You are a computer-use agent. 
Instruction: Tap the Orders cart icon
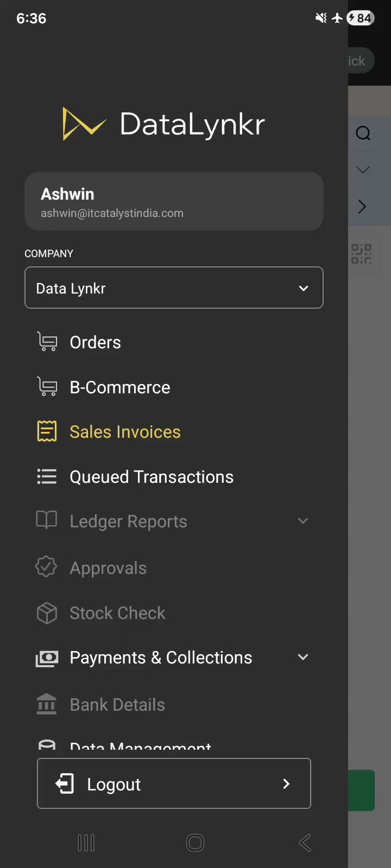(47, 342)
